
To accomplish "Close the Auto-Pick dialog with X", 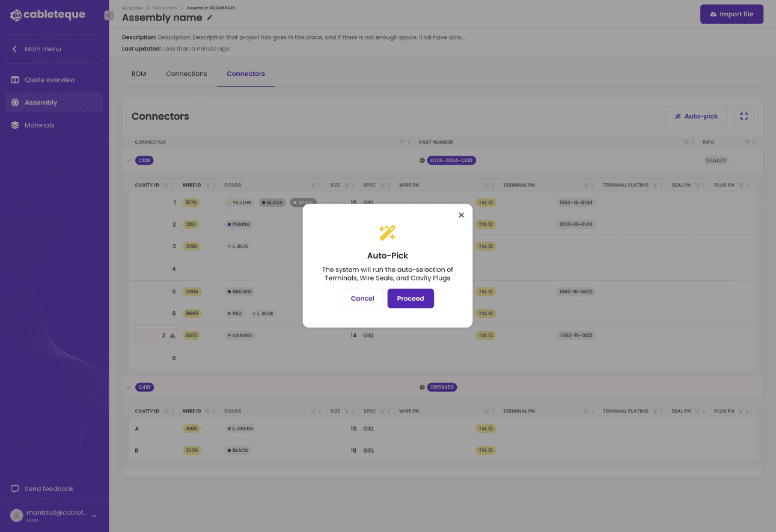I will coord(461,215).
